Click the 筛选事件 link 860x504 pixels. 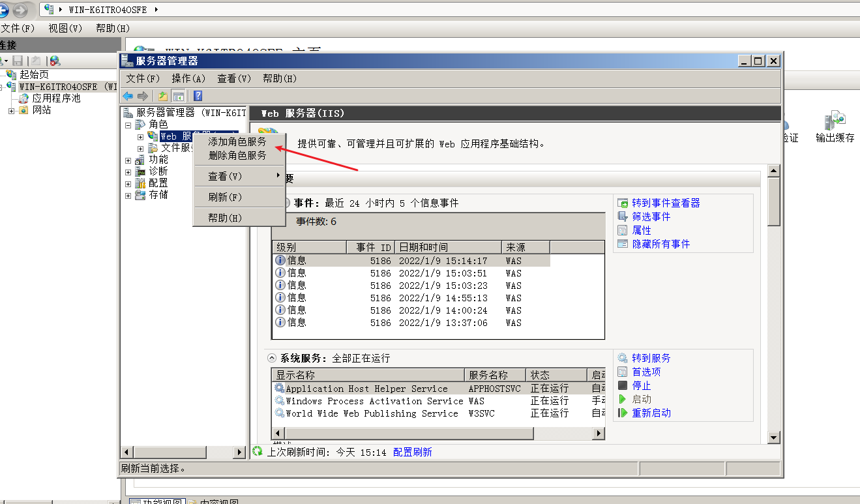pos(651,216)
